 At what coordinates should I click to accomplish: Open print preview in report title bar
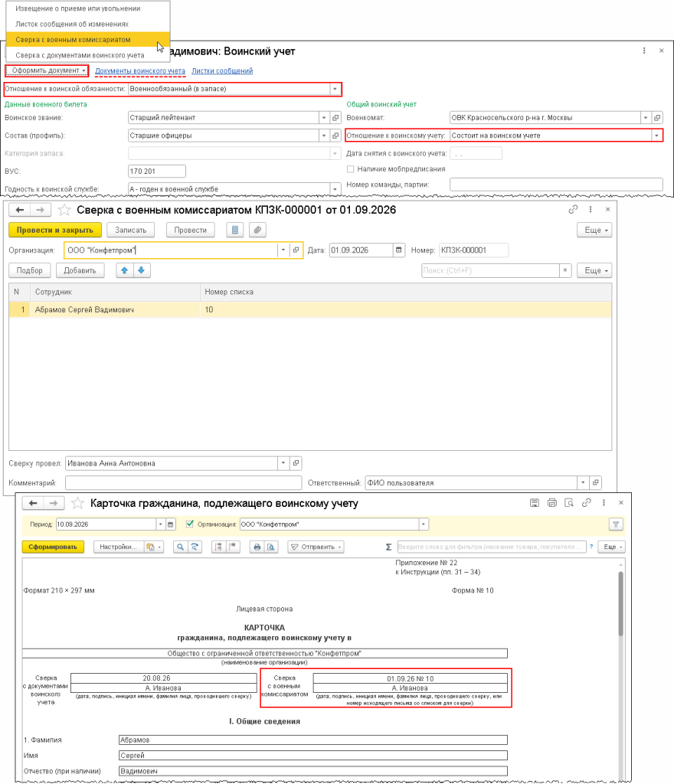point(569,503)
